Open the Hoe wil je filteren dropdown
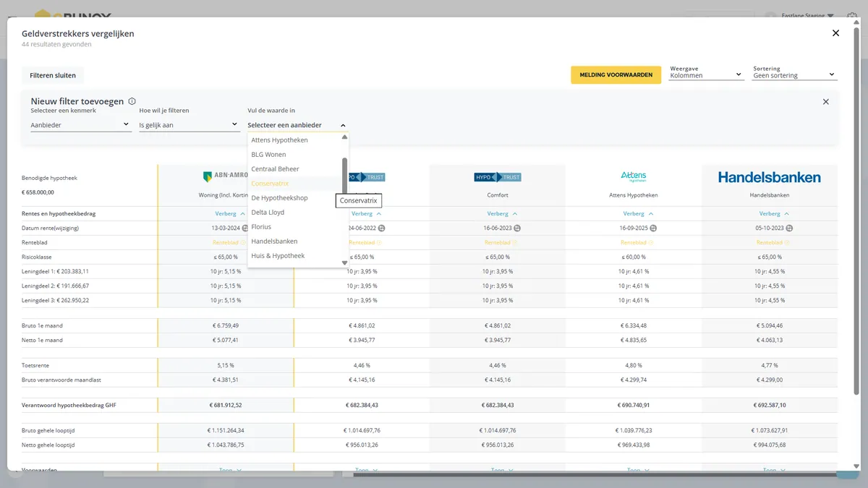This screenshot has width=868, height=488. 189,125
